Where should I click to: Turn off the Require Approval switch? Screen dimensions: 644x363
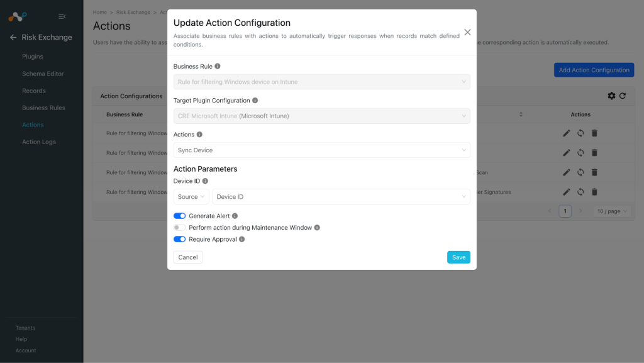pos(179,240)
